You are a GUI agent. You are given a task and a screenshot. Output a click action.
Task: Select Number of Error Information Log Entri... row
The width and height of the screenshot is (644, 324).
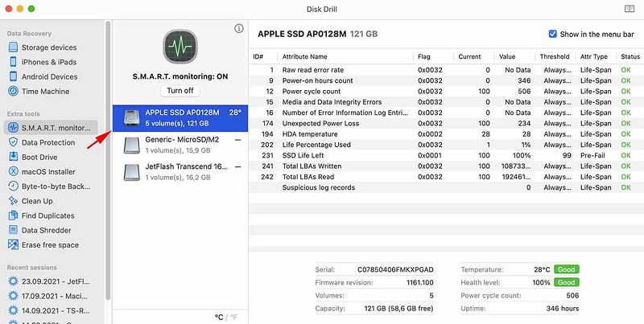pos(446,113)
